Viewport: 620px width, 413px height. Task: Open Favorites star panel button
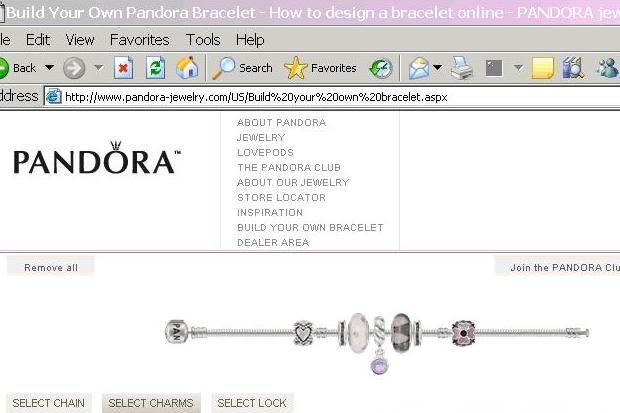[x=320, y=68]
